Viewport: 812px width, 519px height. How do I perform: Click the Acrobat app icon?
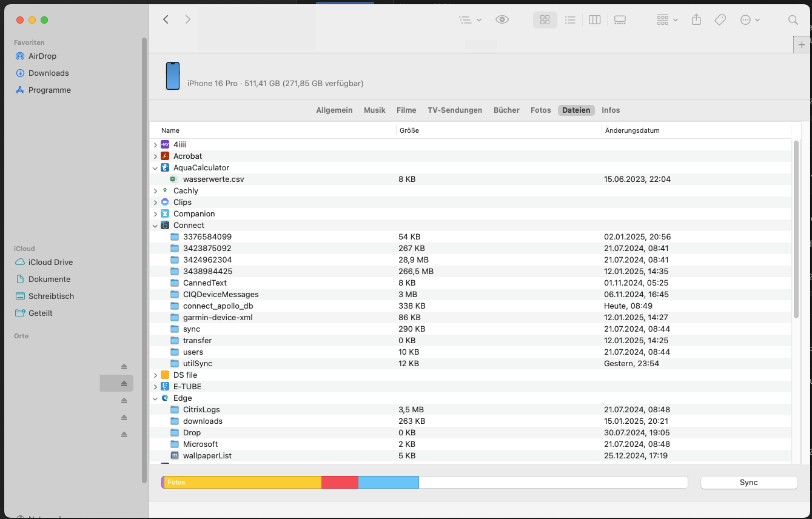(165, 156)
